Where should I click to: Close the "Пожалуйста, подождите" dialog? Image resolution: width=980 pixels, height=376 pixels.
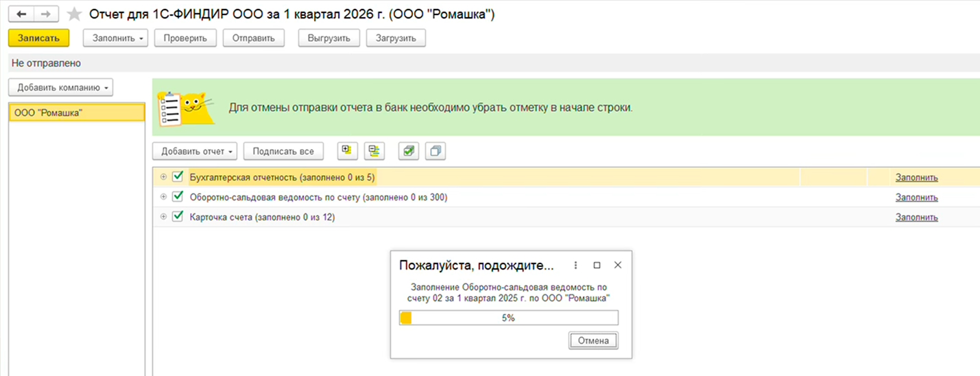[617, 265]
